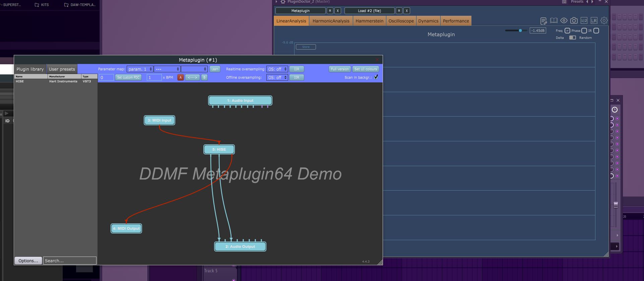
Task: Click the clock icon in the mixer panel
Action: point(615,110)
